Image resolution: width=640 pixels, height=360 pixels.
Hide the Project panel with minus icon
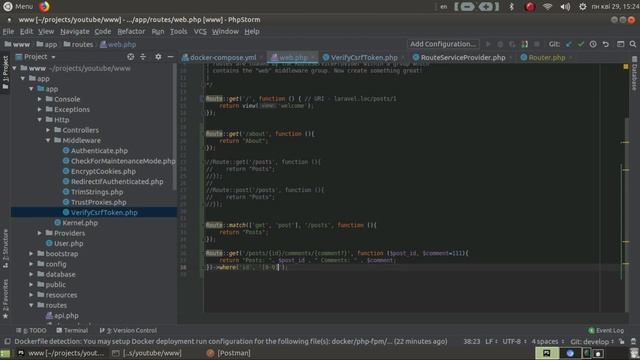click(170, 57)
